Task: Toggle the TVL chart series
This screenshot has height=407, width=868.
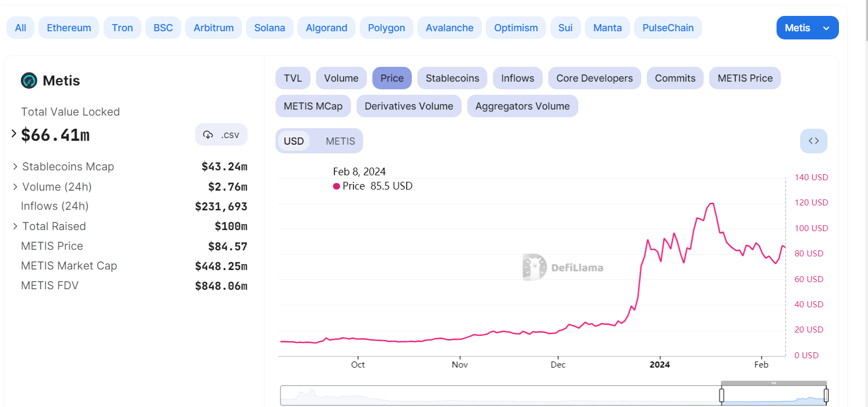Action: [x=293, y=78]
